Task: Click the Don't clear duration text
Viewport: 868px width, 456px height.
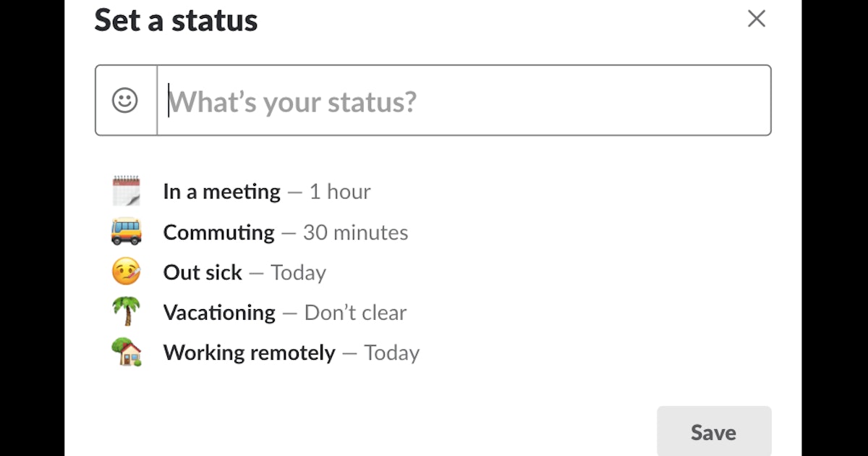Action: [354, 312]
